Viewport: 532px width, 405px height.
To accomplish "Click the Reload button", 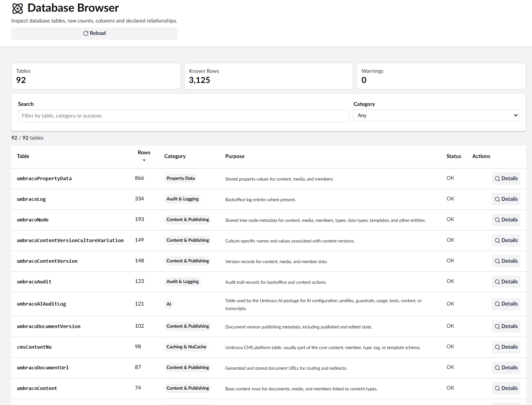I will 94,33.
